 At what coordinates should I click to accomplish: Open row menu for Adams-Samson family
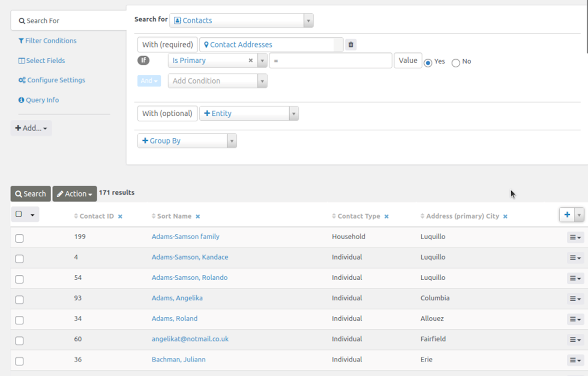[575, 237]
